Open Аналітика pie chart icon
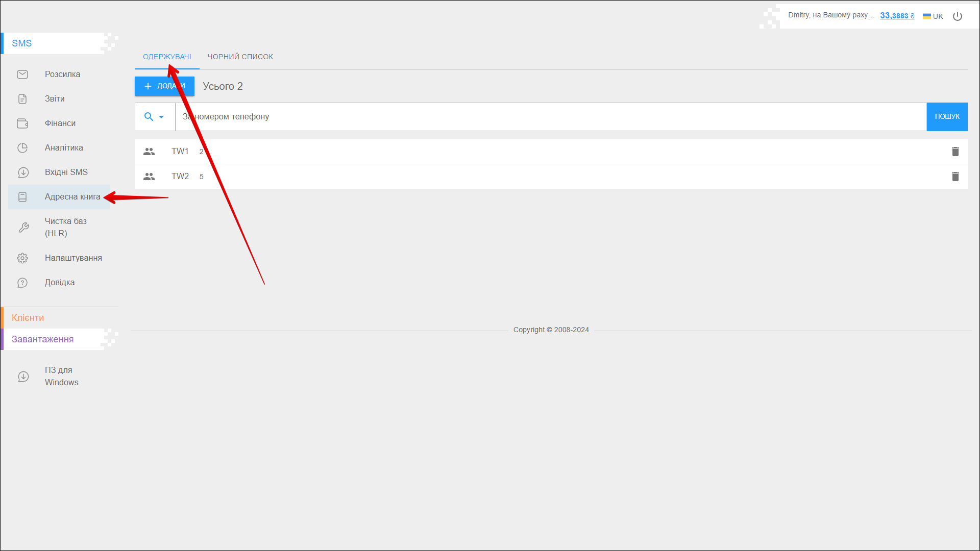The image size is (980, 551). 22,148
